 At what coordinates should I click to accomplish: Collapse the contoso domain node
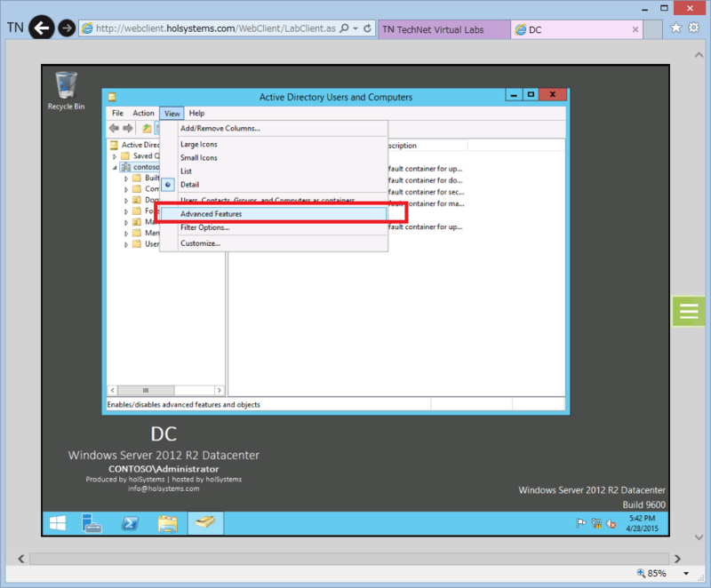tap(115, 168)
